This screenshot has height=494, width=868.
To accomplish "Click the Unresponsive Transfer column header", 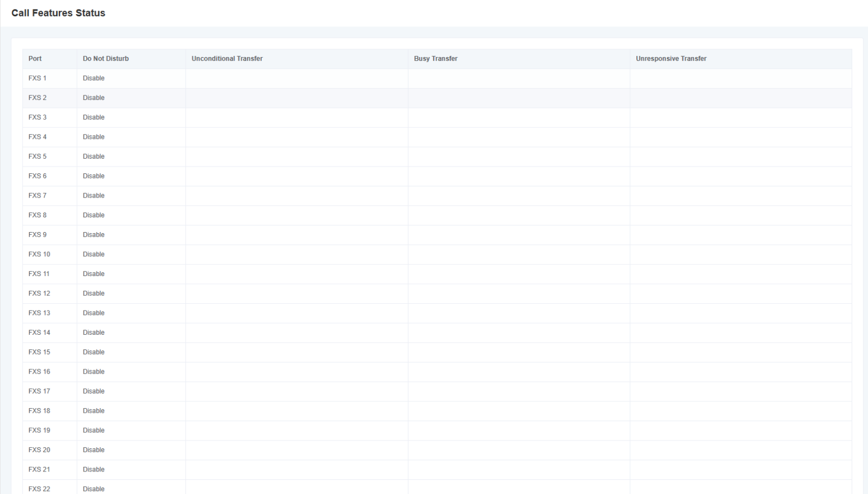I will tap(671, 59).
